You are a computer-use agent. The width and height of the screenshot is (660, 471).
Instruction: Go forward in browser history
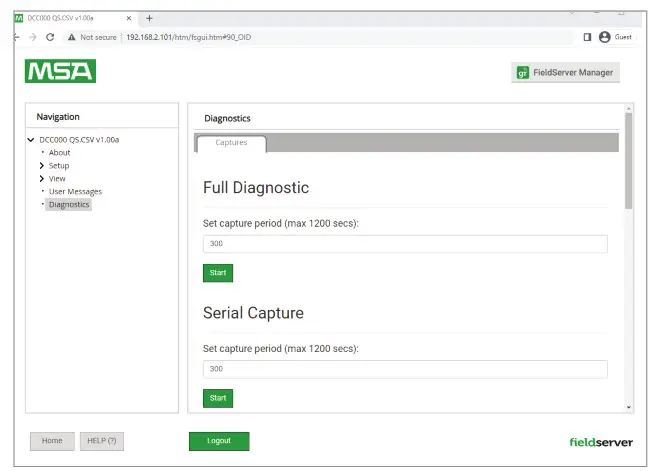(32, 37)
